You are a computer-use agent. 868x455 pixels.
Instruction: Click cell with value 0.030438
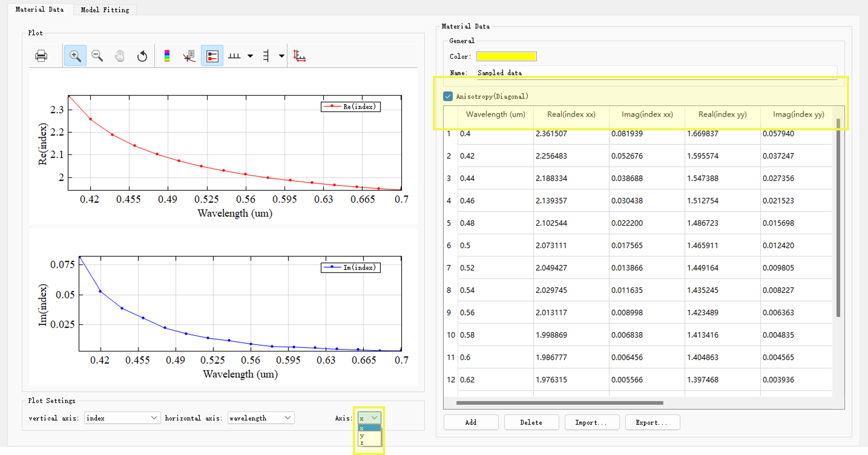click(647, 201)
